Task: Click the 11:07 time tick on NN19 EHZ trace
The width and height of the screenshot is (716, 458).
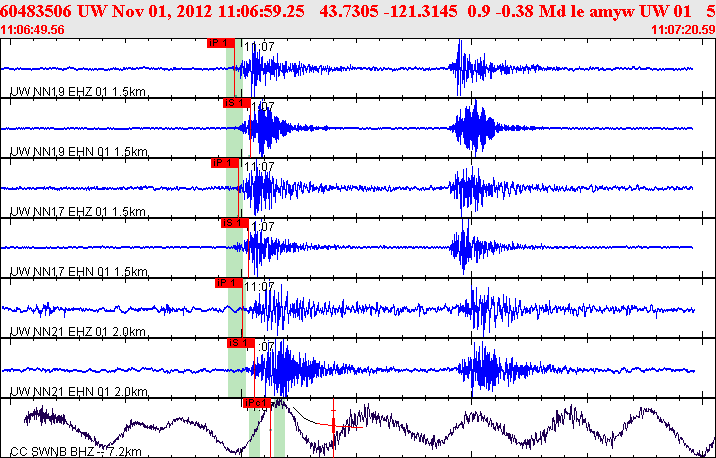Action: 259,47
